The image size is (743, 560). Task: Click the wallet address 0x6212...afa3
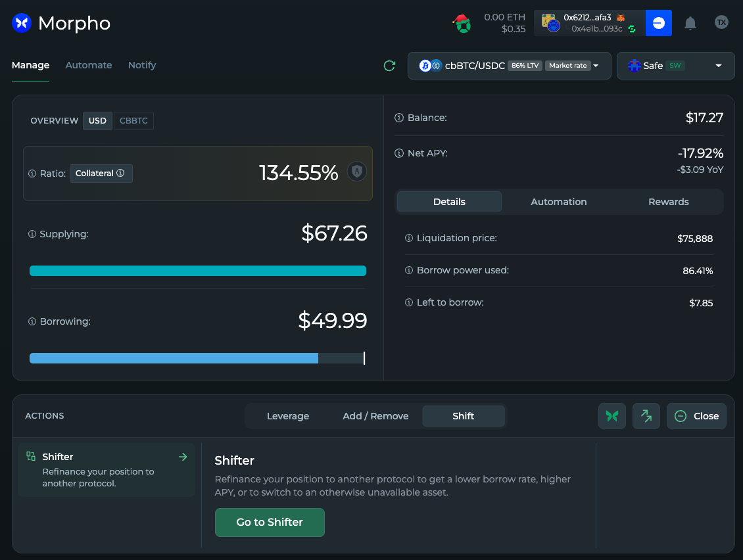[587, 18]
